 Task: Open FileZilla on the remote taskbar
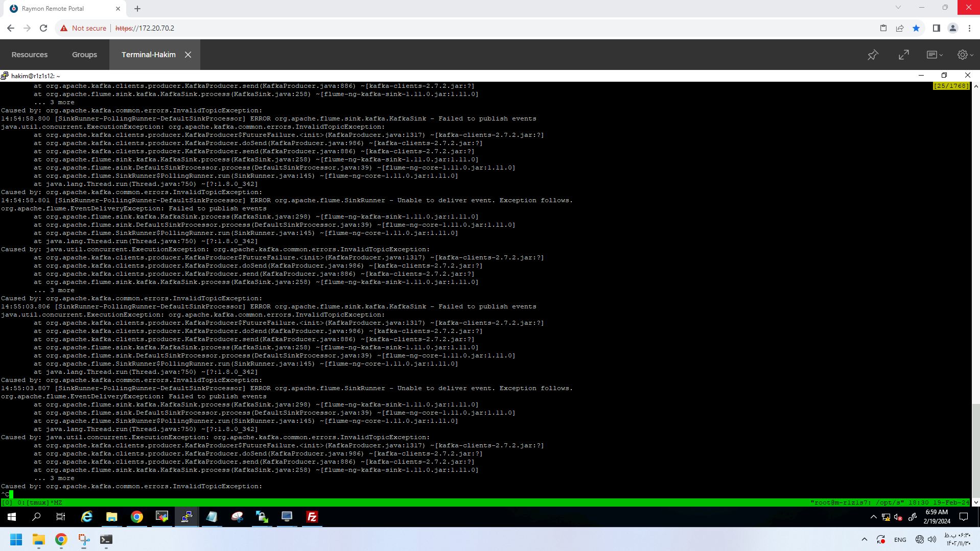coord(312,517)
